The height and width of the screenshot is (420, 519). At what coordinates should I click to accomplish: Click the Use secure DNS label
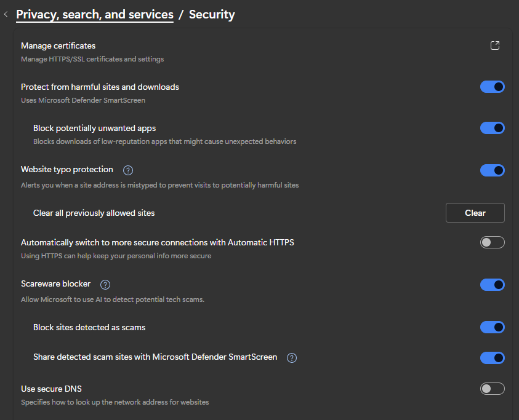[51, 389]
